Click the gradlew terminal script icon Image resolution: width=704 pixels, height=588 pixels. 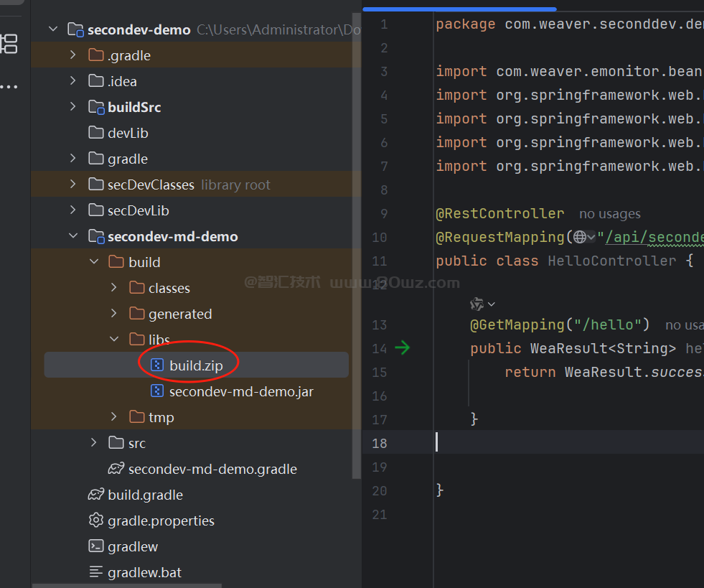click(x=95, y=546)
